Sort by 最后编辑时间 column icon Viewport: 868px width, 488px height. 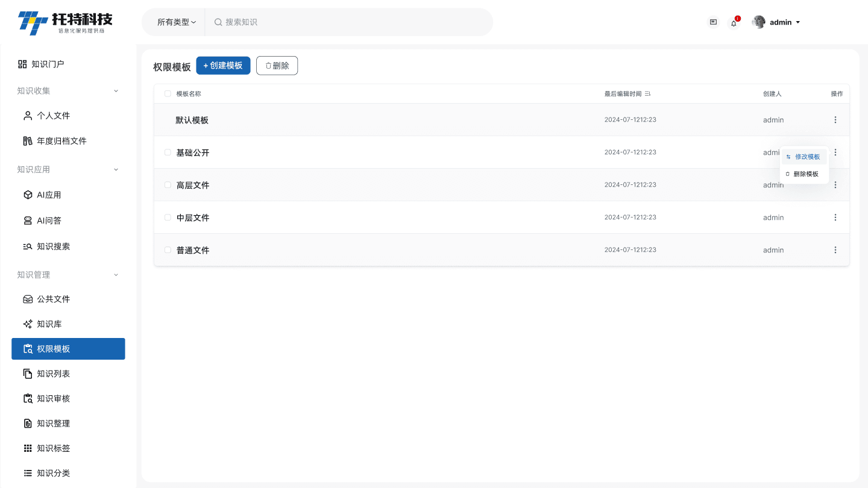tap(647, 94)
